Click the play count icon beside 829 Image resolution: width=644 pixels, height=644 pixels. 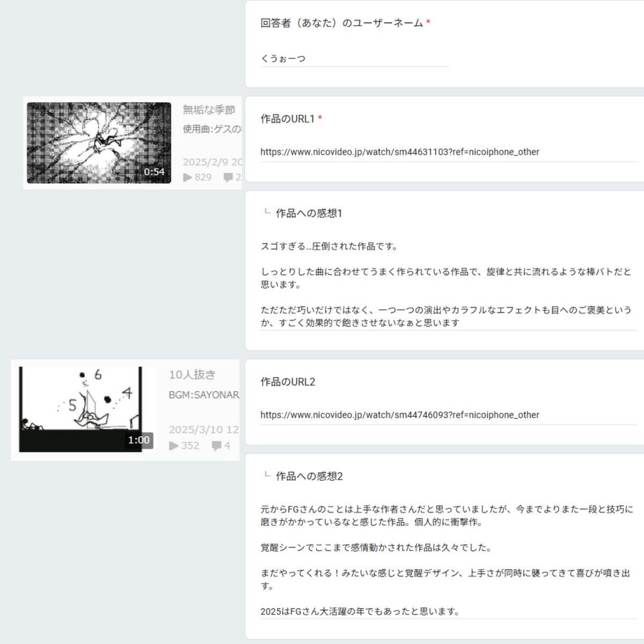(187, 178)
